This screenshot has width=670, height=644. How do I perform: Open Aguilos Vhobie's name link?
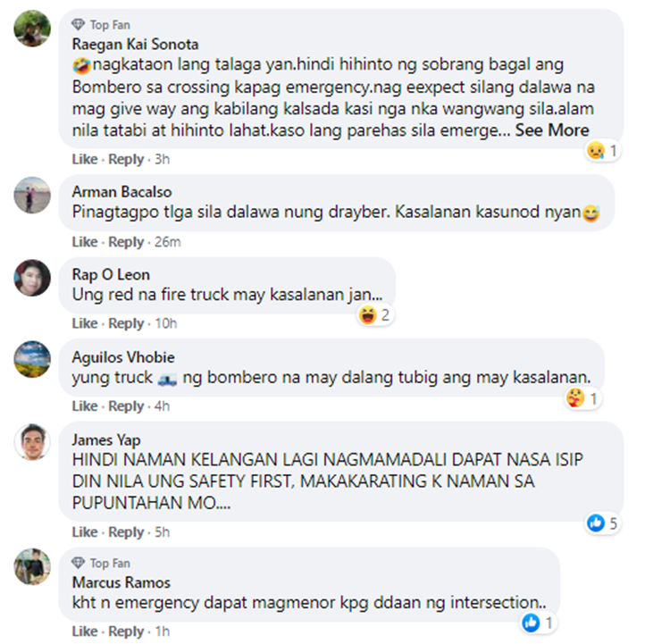coord(123,357)
